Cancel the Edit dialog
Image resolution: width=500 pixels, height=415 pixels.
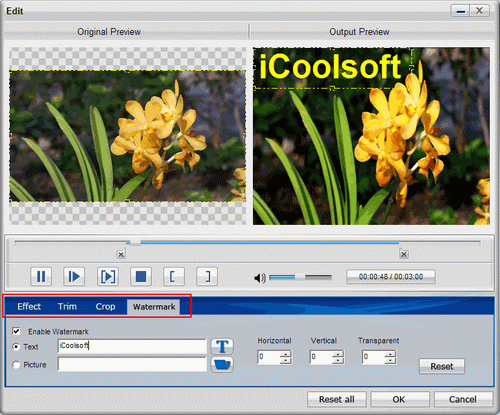coord(463,399)
